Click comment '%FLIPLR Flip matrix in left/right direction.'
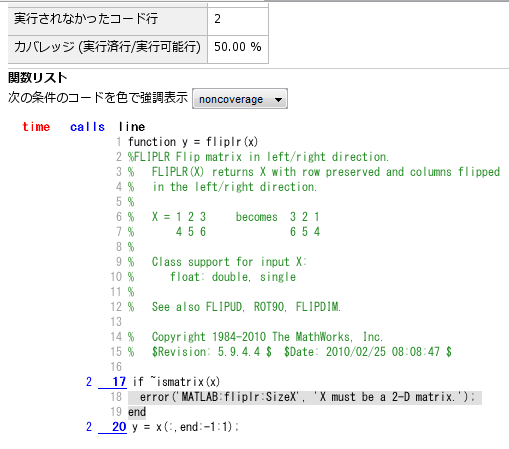The height and width of the screenshot is (449, 509). coord(258,157)
